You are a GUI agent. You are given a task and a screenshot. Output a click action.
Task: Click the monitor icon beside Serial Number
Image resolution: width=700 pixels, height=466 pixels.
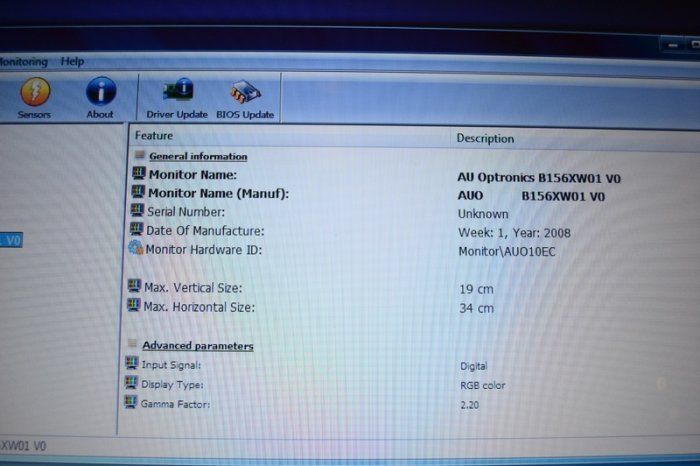[x=137, y=210]
